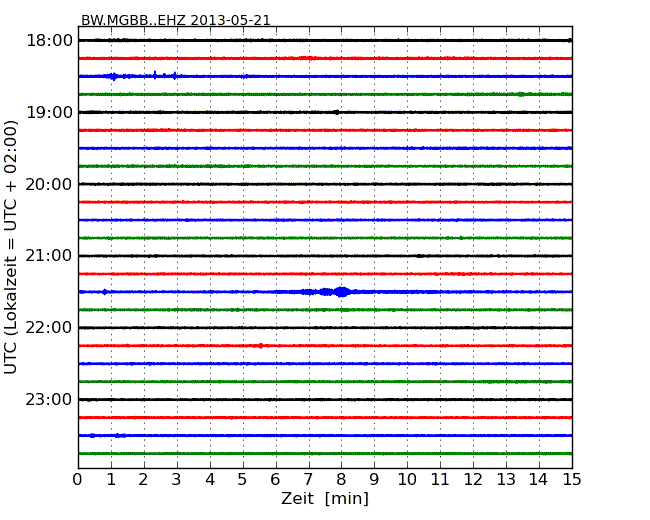Click the black blip near minute 10.4 on 21:00 trace
The width and height of the screenshot is (650, 520).
[x=420, y=256]
